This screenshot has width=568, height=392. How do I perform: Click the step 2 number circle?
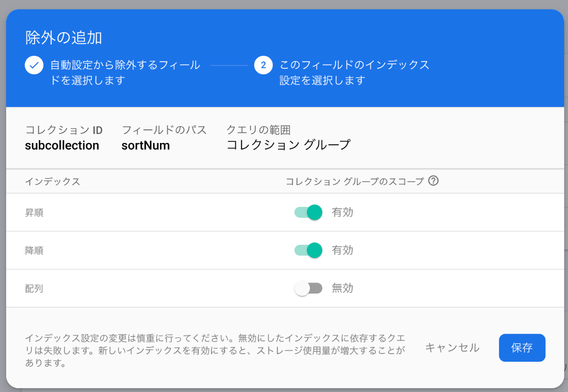point(263,65)
